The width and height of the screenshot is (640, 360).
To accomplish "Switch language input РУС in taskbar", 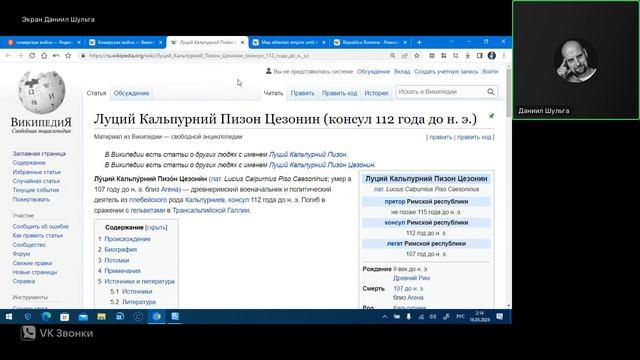I will pos(460,317).
